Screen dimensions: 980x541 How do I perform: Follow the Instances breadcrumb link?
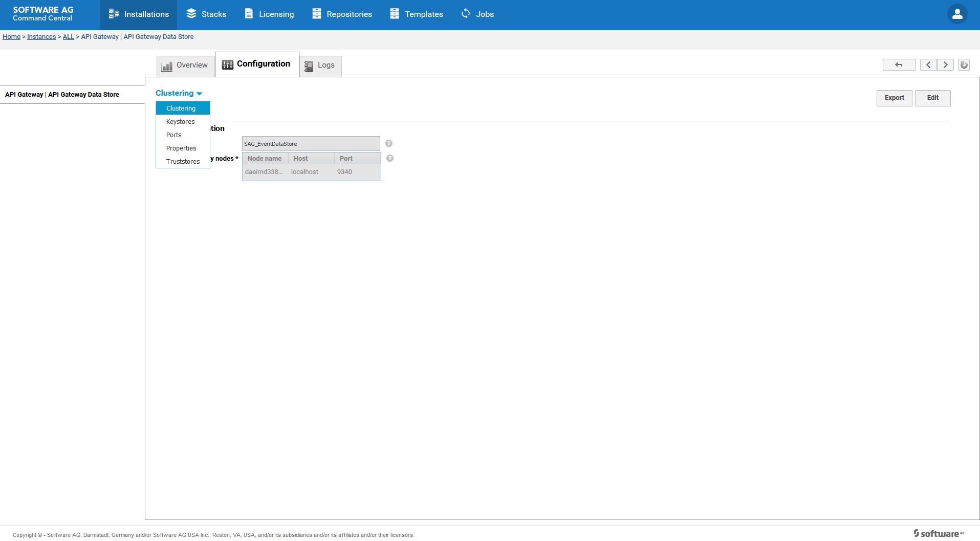pyautogui.click(x=41, y=37)
